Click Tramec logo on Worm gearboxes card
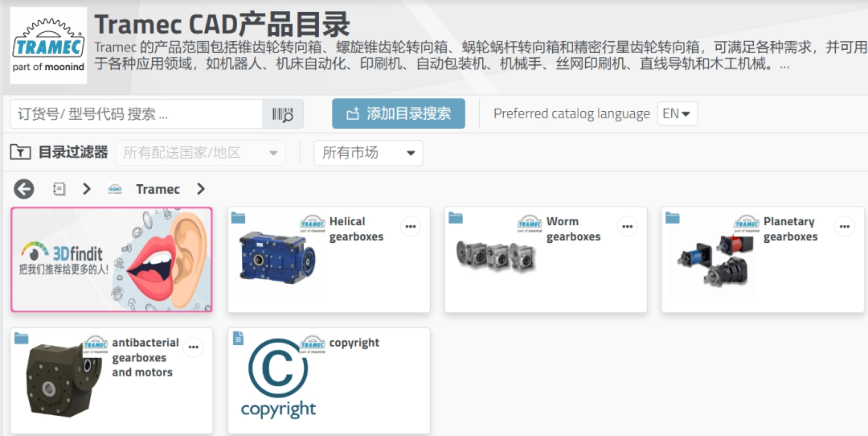868x436 pixels. [530, 223]
